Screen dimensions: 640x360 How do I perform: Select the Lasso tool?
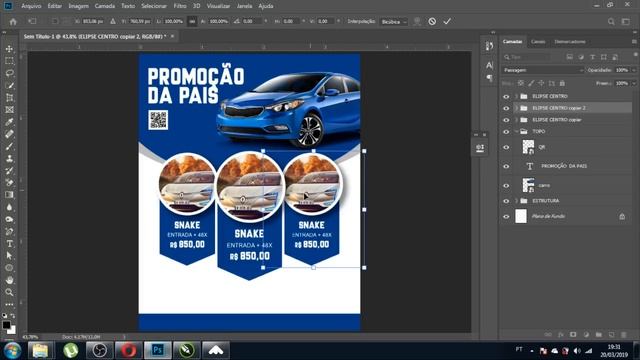pyautogui.click(x=9, y=73)
